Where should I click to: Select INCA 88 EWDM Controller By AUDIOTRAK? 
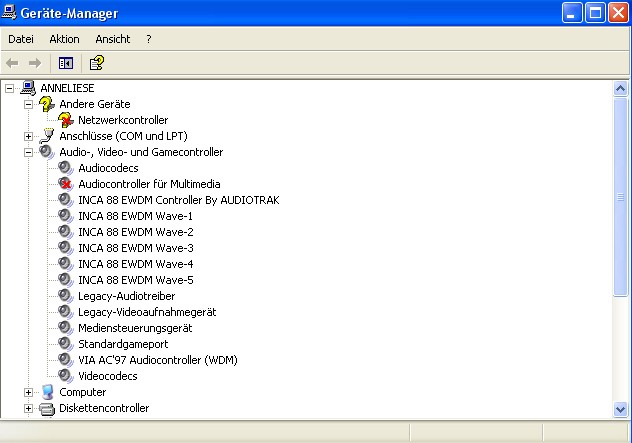179,200
